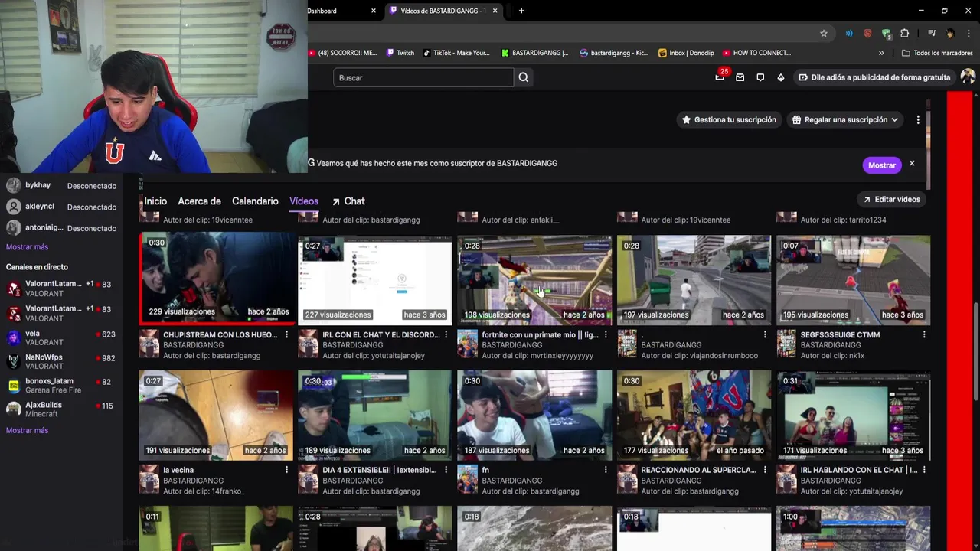The image size is (980, 551).
Task: Select the Vídeos tab
Action: coord(304,201)
